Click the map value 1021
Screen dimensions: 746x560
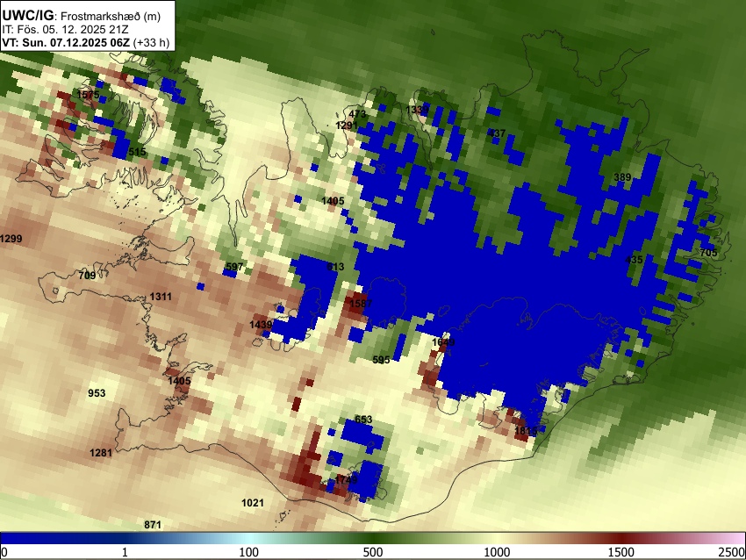253,503
